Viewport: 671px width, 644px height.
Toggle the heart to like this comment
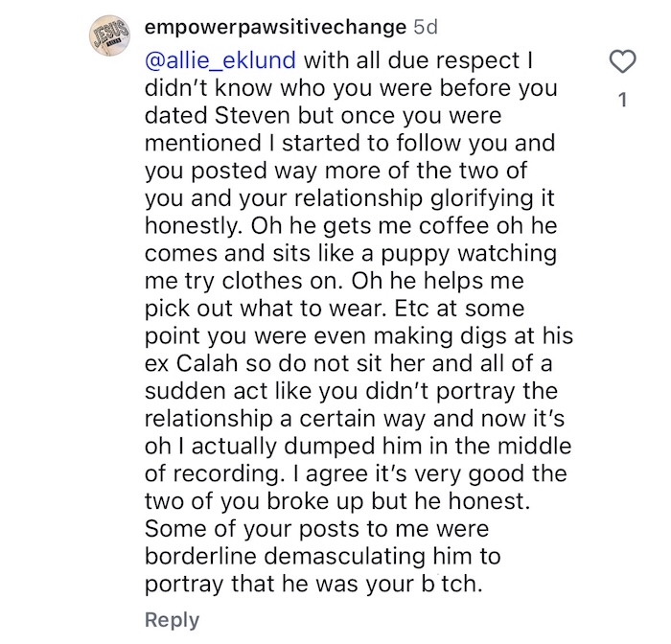(x=623, y=62)
